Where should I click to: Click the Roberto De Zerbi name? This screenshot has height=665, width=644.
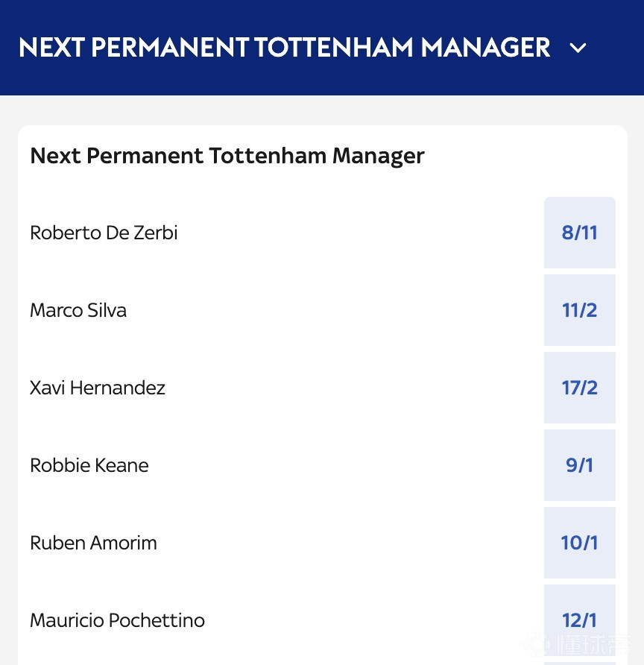click(104, 233)
